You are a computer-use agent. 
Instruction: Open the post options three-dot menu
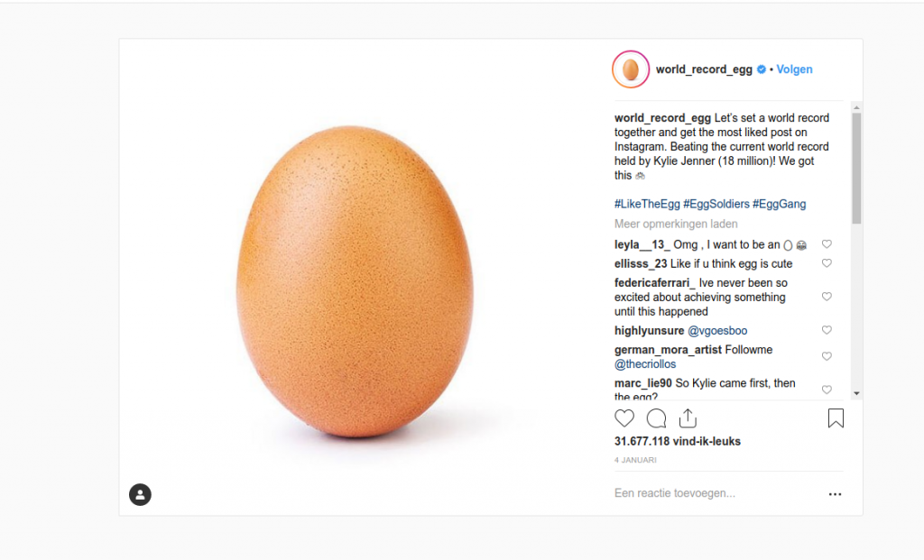click(x=835, y=492)
